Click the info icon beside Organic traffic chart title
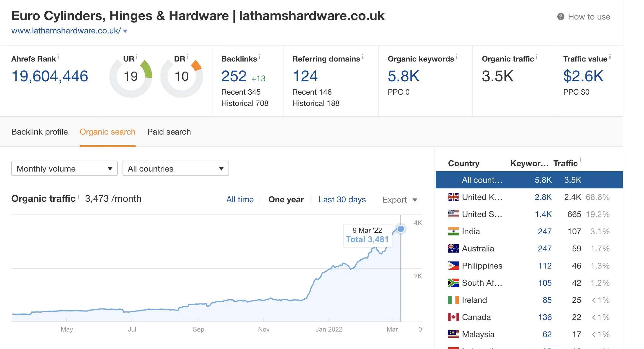 click(x=79, y=197)
